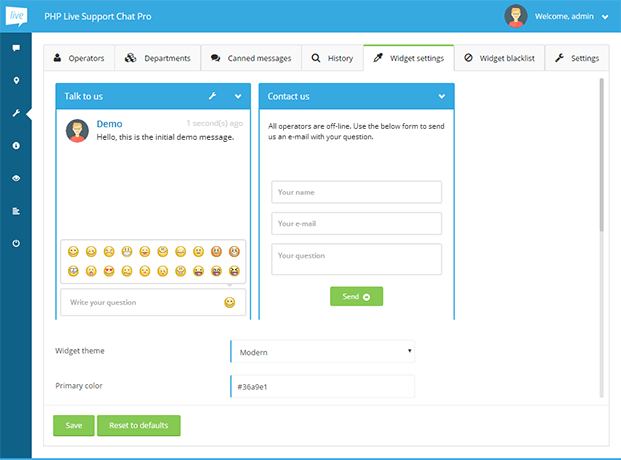
Task: Open the chat bubble sidebar icon
Action: click(x=16, y=48)
